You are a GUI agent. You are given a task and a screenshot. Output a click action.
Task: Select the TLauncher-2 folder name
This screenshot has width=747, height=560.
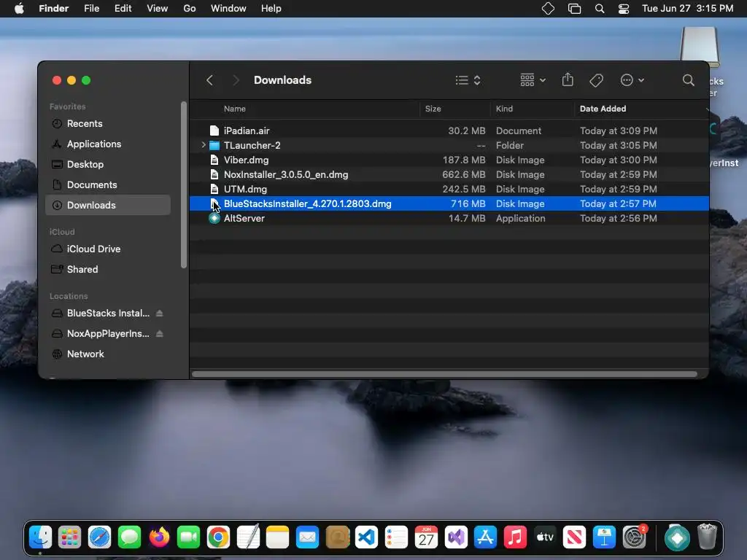pyautogui.click(x=252, y=145)
